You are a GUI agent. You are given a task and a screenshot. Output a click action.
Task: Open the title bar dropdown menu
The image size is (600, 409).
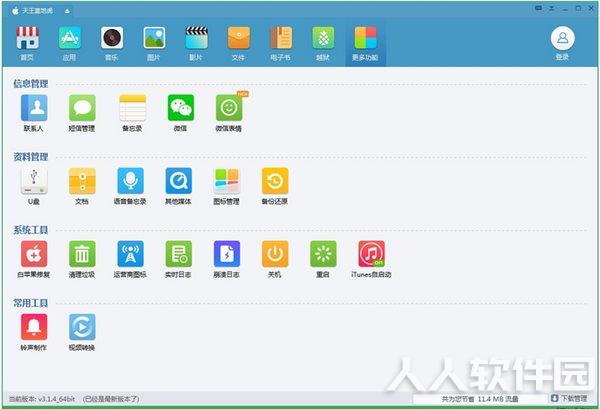[x=551, y=8]
